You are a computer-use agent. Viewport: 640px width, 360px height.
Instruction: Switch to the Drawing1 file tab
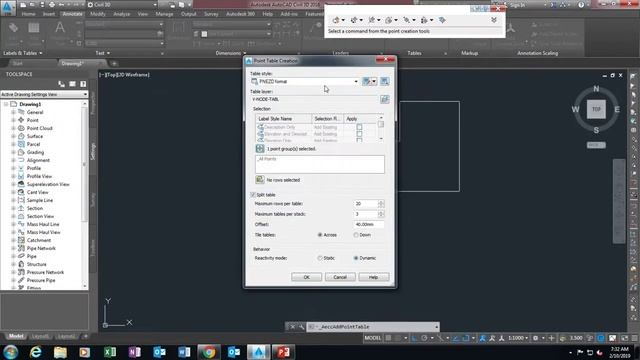click(72, 63)
